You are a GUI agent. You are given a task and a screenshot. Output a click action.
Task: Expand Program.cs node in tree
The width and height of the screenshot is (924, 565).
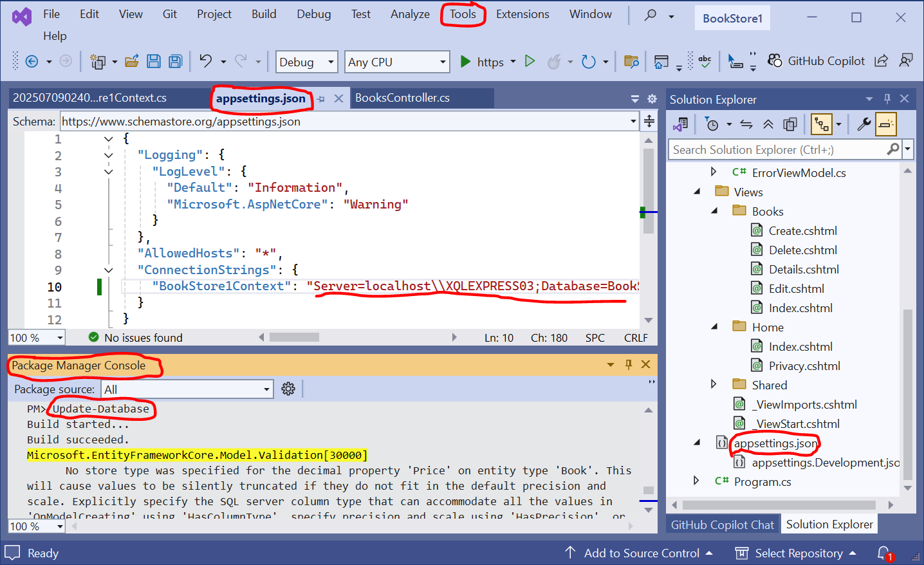(x=696, y=481)
